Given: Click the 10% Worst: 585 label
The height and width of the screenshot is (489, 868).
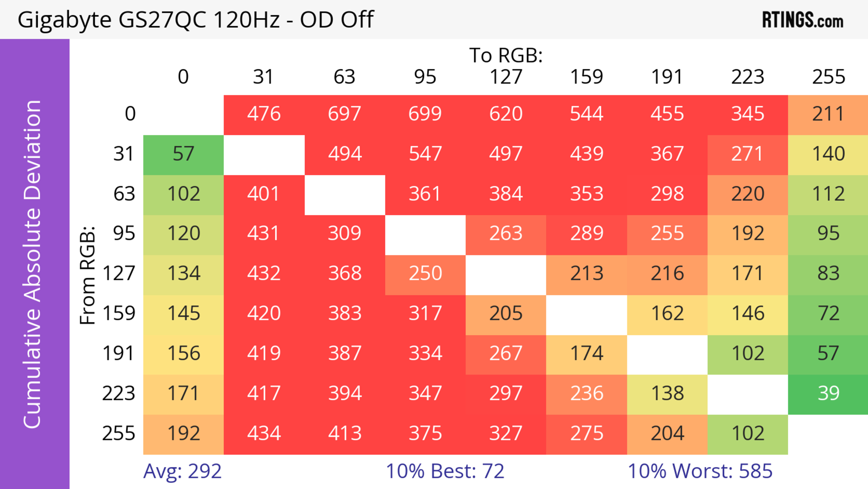Looking at the screenshot, I should click(700, 471).
